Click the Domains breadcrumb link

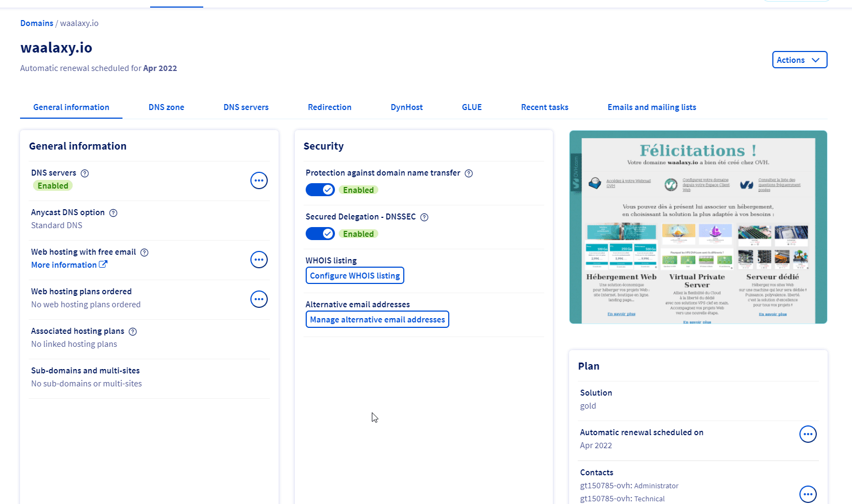[37, 23]
